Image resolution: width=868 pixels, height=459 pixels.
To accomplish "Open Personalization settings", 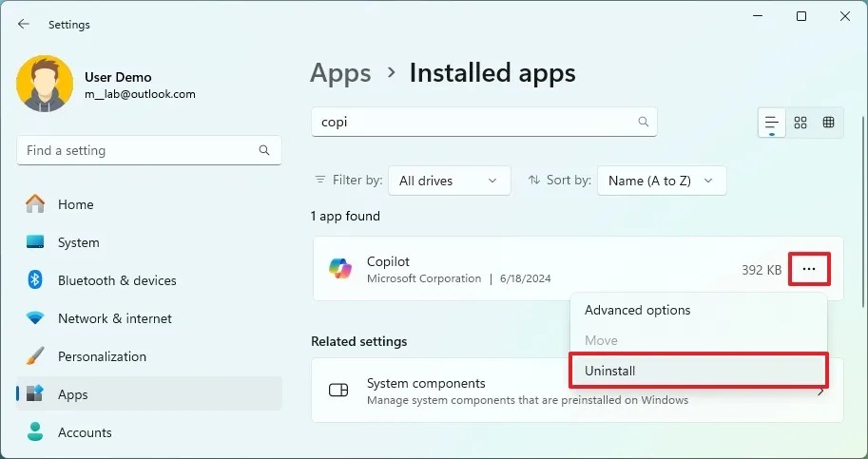I will [x=149, y=356].
